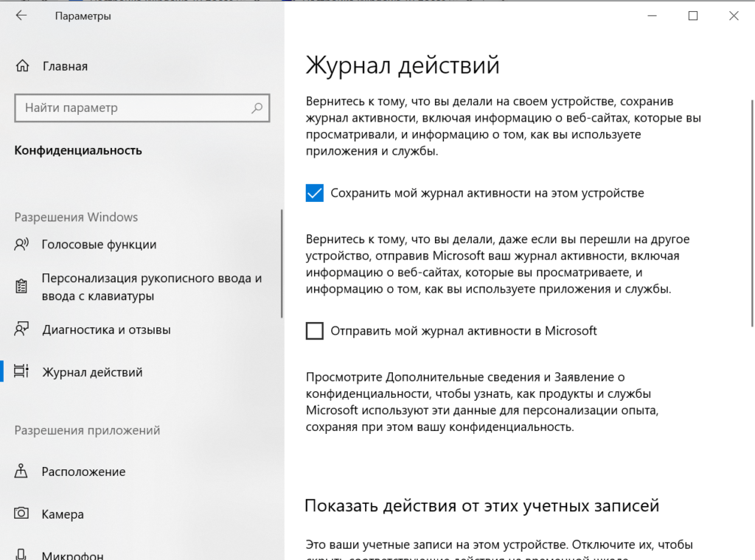This screenshot has height=560, width=755.
Task: Open Камера permissions page
Action: click(63, 514)
